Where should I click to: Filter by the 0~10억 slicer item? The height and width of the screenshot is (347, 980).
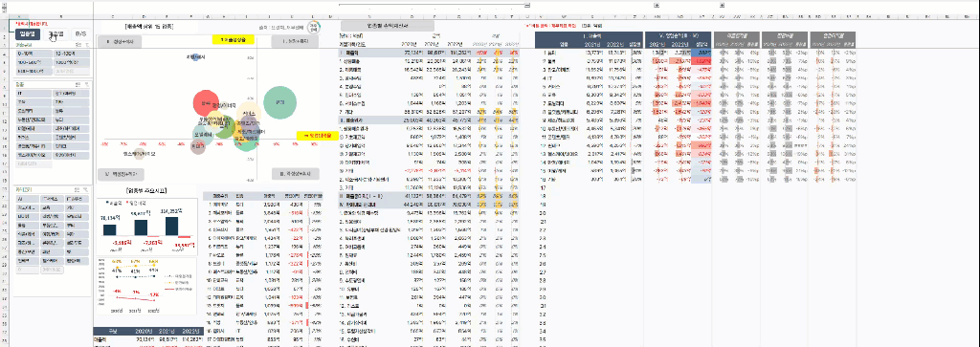click(x=34, y=54)
